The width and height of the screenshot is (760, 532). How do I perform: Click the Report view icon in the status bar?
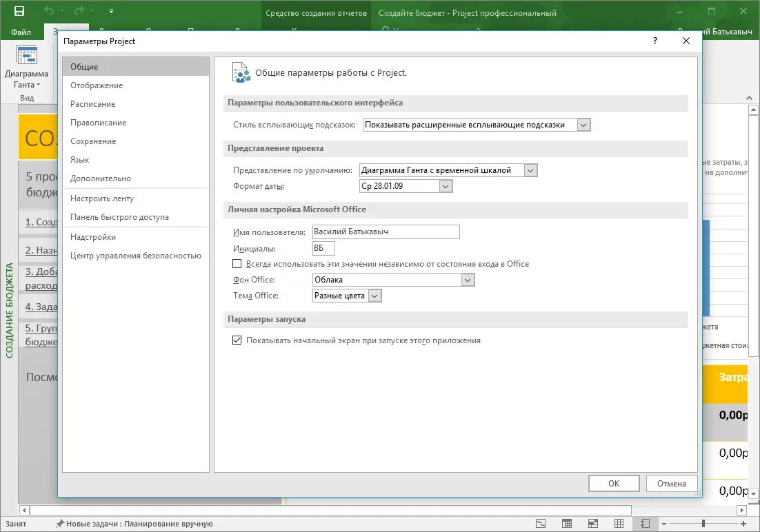[x=645, y=523]
